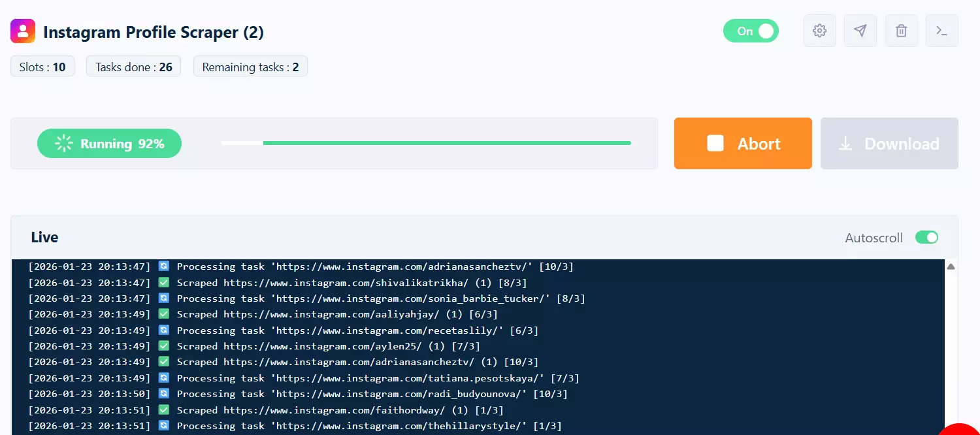
Task: Click the Slots: 10 badge
Action: click(42, 67)
